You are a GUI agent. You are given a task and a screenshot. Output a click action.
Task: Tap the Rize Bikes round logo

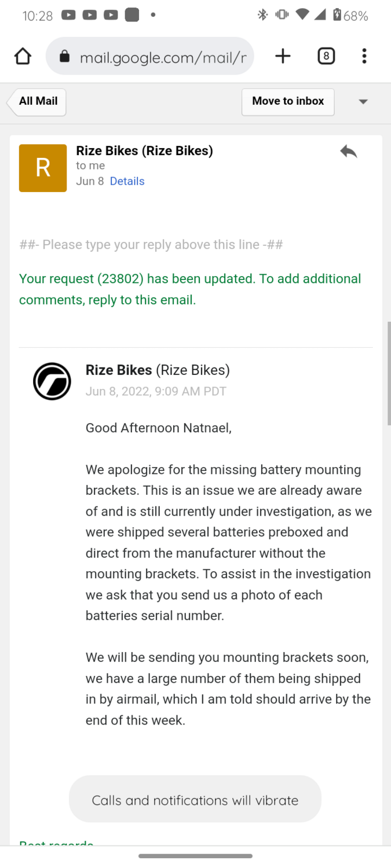point(52,381)
